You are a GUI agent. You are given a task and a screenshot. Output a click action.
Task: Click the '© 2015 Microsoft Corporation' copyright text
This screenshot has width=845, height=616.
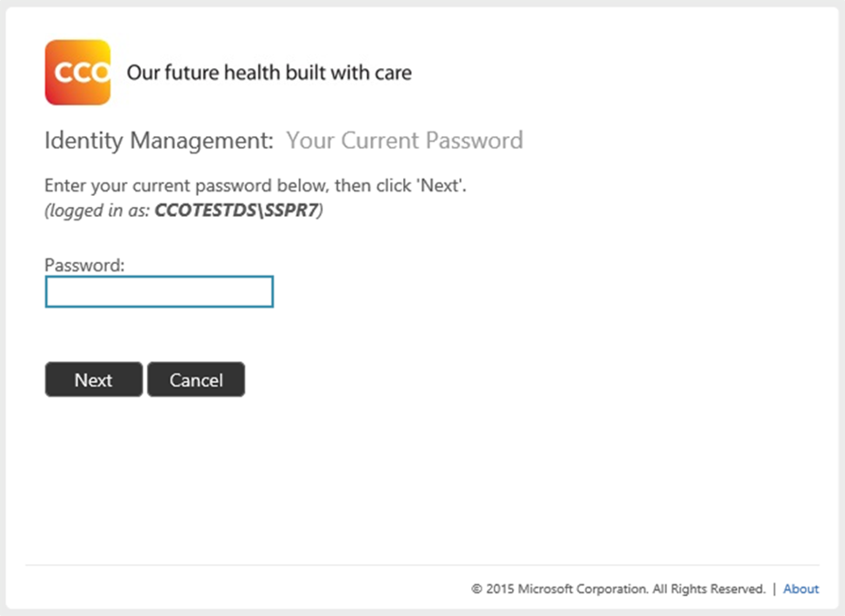point(560,589)
